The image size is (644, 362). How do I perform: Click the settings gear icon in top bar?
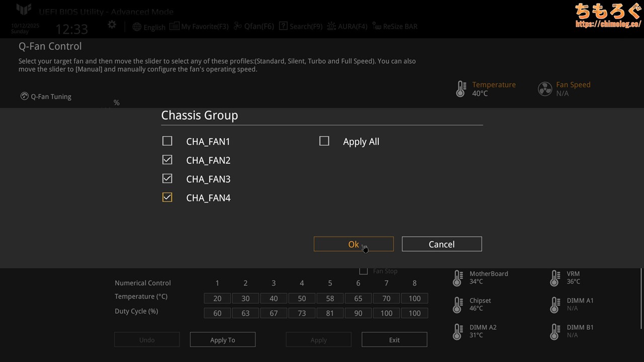coord(112,25)
